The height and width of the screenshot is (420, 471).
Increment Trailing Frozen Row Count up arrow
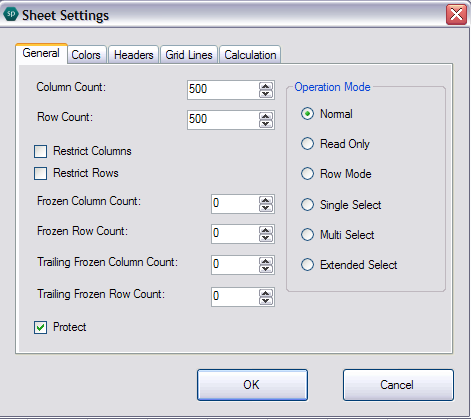[x=266, y=293]
